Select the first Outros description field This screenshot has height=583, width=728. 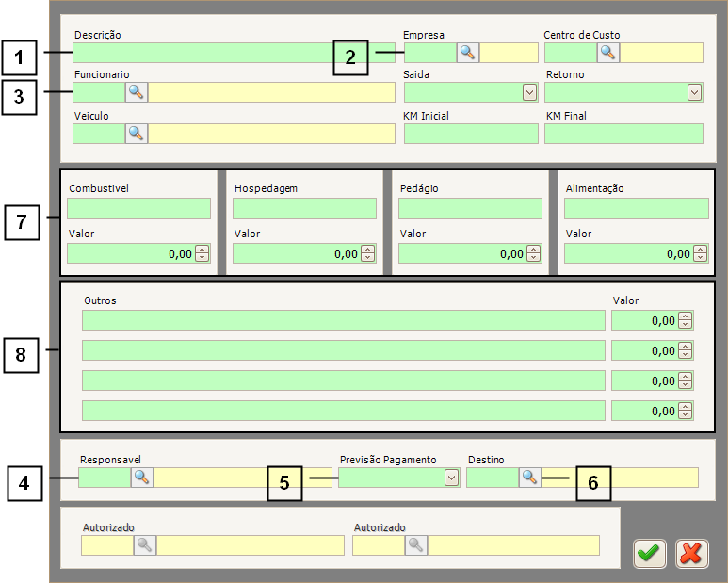(x=343, y=320)
